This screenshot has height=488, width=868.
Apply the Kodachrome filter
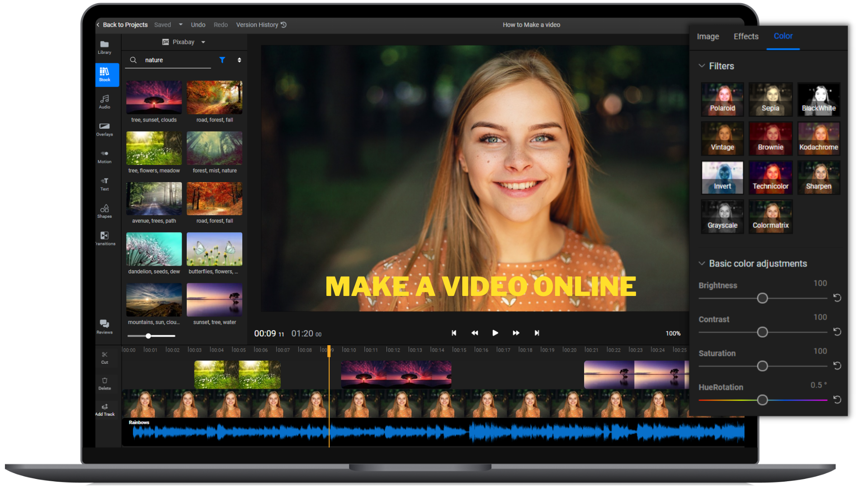pyautogui.click(x=819, y=138)
